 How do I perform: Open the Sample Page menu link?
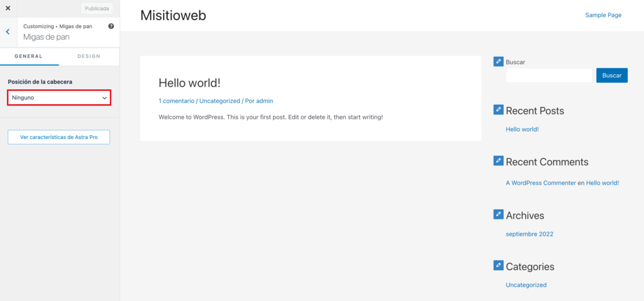[603, 15]
